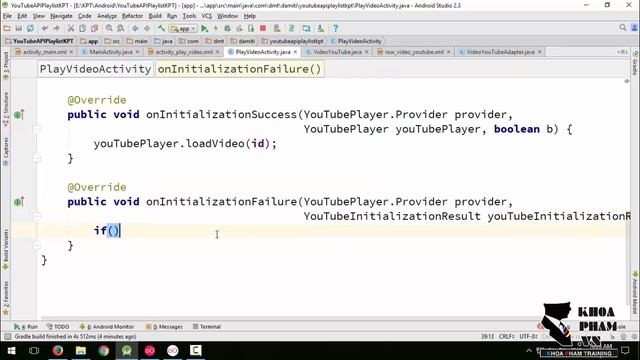Click the Cut scissors icon
This screenshot has height=360, width=640.
(x=71, y=28)
